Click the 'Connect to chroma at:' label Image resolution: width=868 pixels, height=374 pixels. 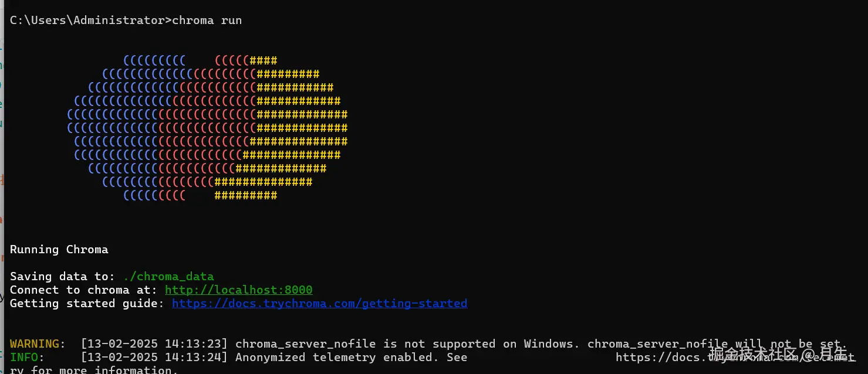coord(83,290)
